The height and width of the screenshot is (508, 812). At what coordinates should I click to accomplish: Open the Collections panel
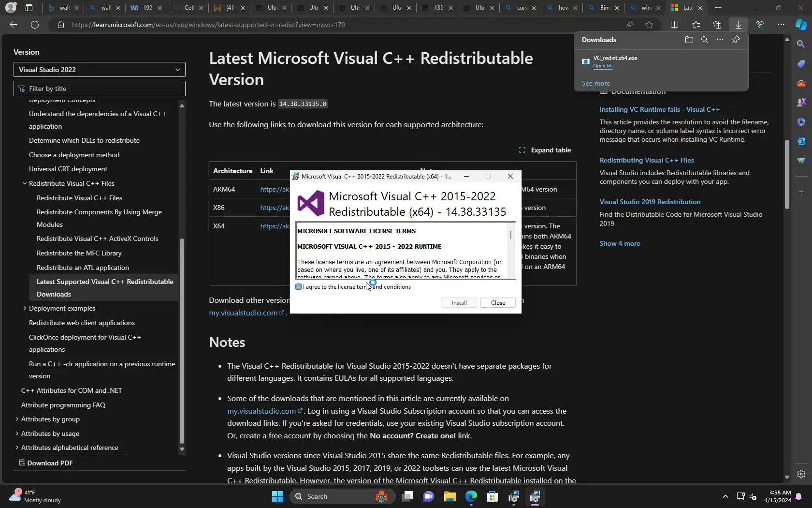pos(717,25)
